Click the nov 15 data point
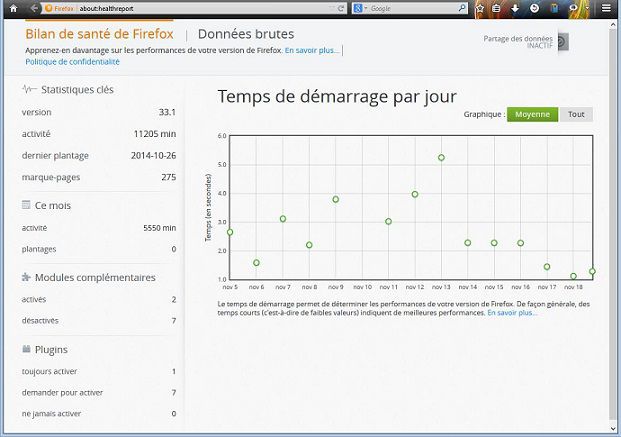This screenshot has width=621, height=437. 494,243
